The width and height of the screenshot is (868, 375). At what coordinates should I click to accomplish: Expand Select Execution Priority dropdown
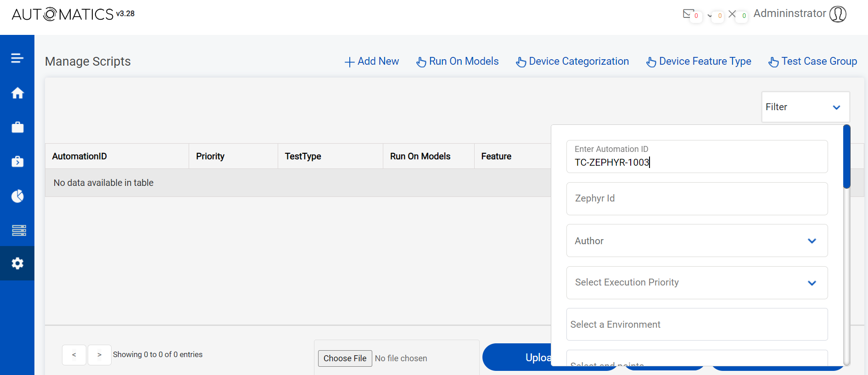(696, 283)
